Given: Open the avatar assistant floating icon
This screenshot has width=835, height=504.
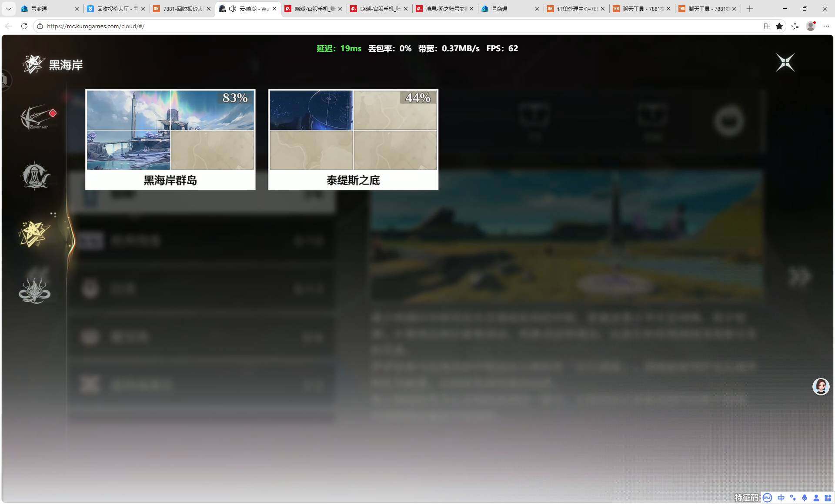Looking at the screenshot, I should tap(821, 386).
